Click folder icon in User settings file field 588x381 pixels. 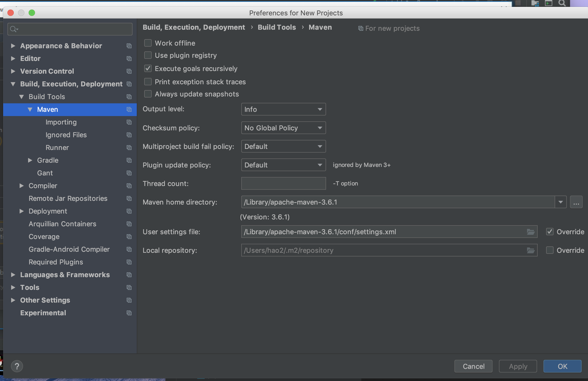pyautogui.click(x=530, y=232)
